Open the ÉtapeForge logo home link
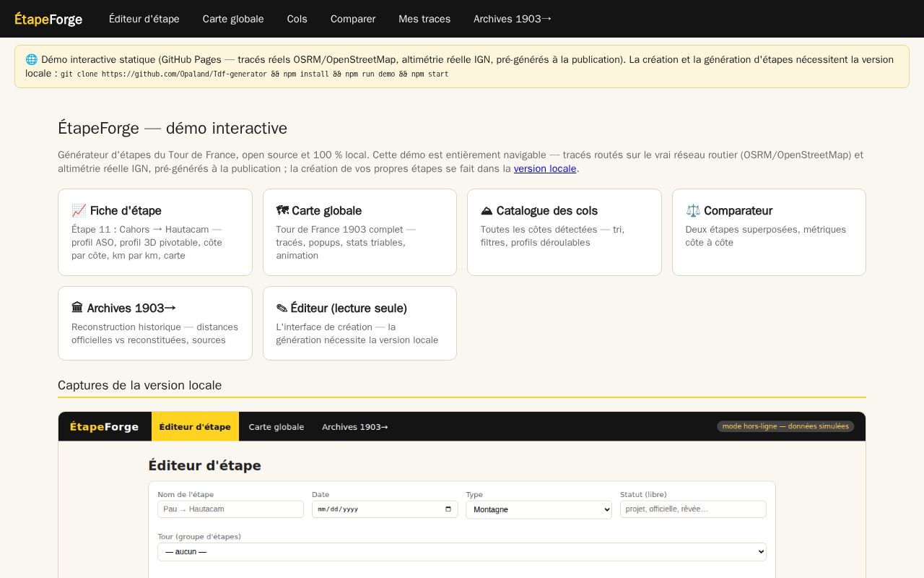 coord(48,20)
